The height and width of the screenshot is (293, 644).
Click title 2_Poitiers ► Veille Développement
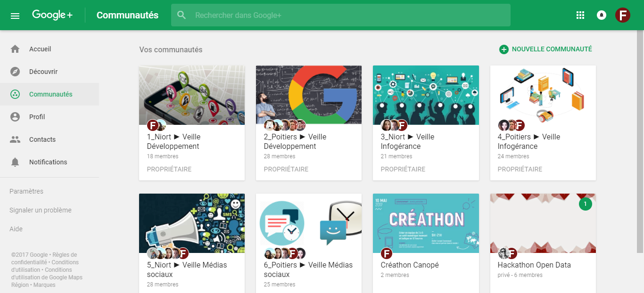tap(295, 141)
